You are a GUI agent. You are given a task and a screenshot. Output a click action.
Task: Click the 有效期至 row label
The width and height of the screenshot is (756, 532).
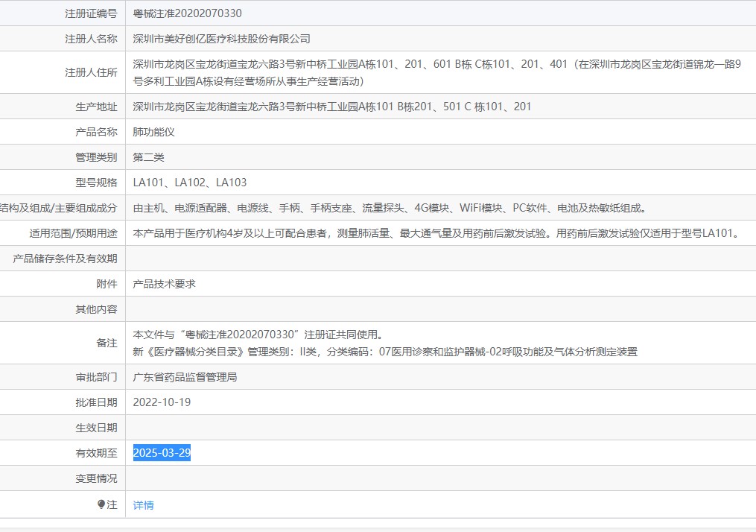pos(96,453)
